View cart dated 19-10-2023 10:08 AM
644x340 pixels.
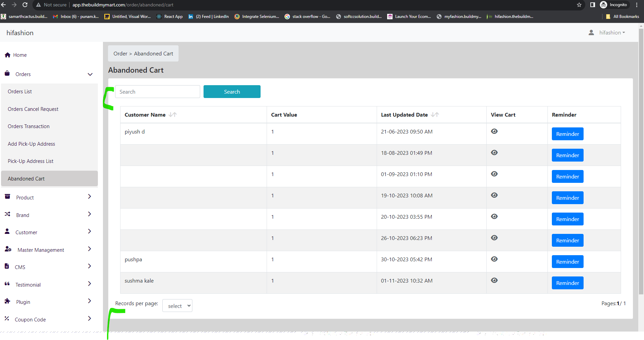point(494,195)
